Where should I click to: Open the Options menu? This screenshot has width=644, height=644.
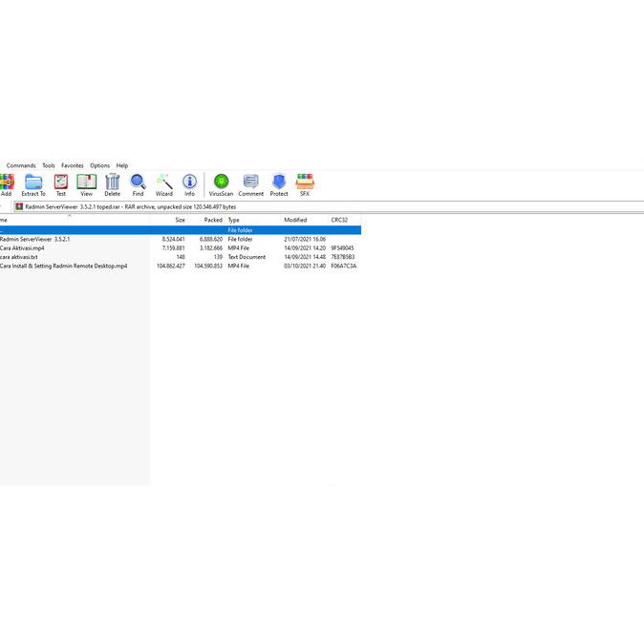coord(99,165)
